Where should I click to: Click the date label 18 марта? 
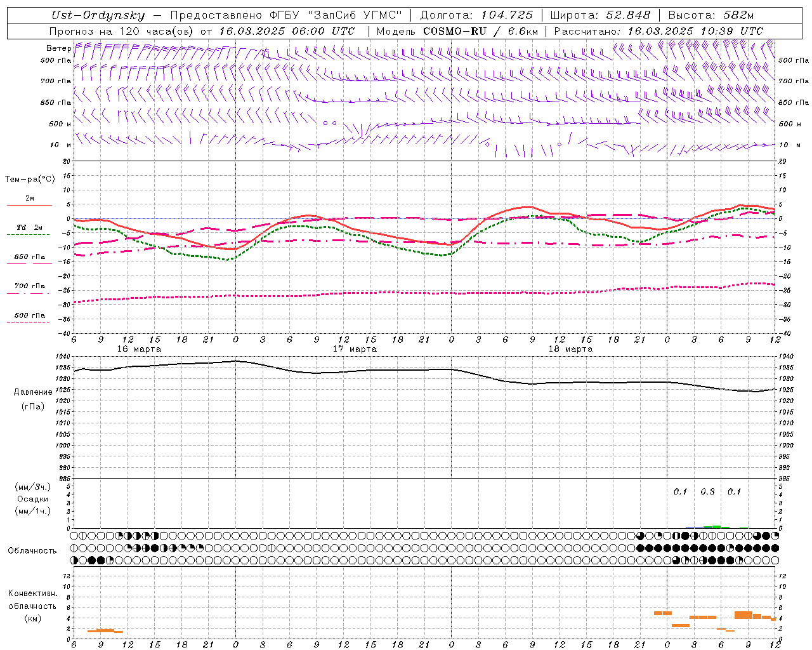570,349
